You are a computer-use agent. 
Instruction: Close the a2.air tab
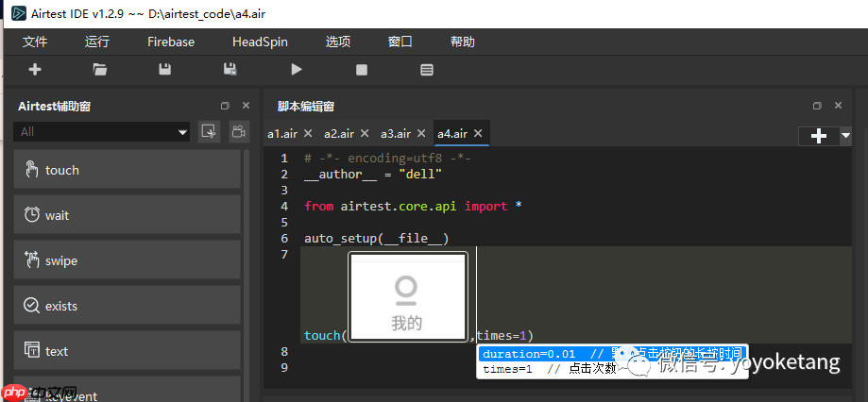tap(365, 133)
